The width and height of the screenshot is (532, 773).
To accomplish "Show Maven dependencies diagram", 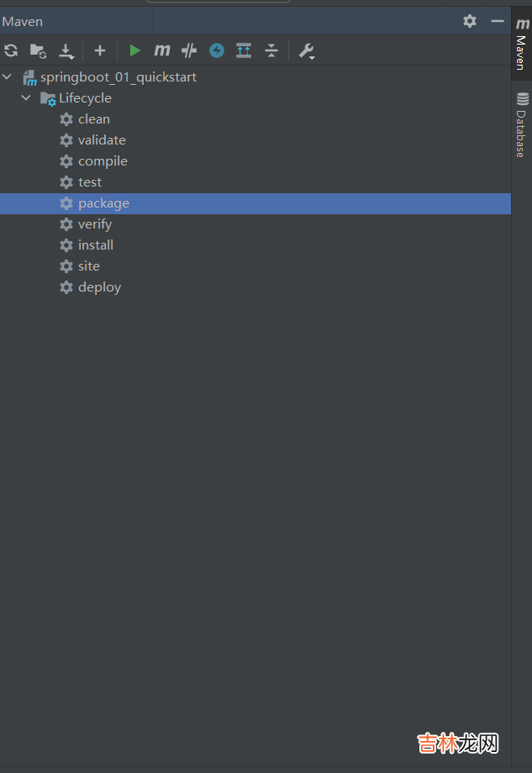I will (x=244, y=50).
